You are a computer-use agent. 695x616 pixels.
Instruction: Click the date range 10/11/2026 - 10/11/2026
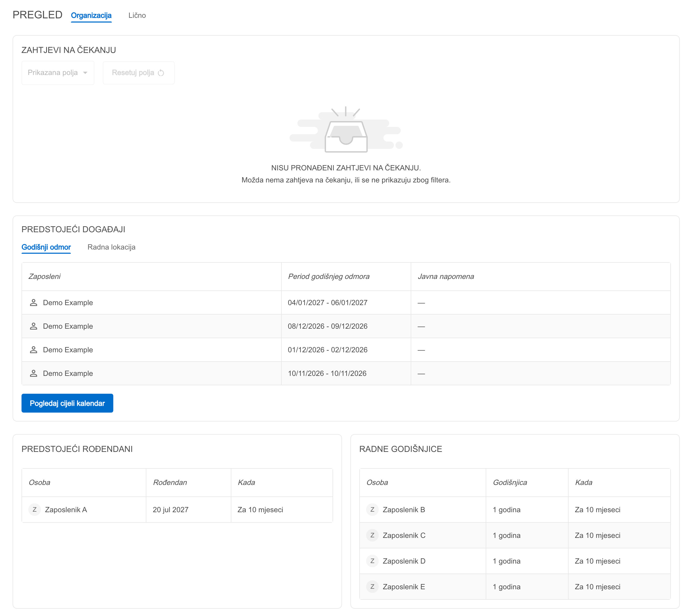coord(327,374)
